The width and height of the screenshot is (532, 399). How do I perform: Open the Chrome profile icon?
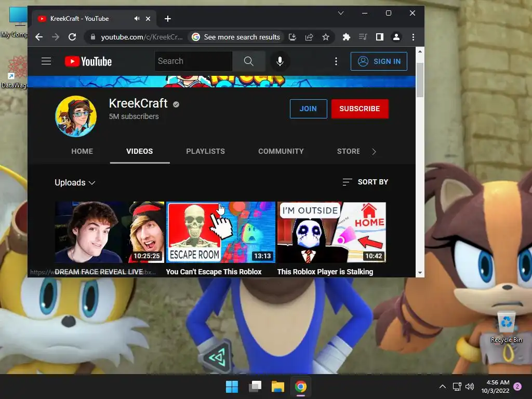pyautogui.click(x=396, y=37)
